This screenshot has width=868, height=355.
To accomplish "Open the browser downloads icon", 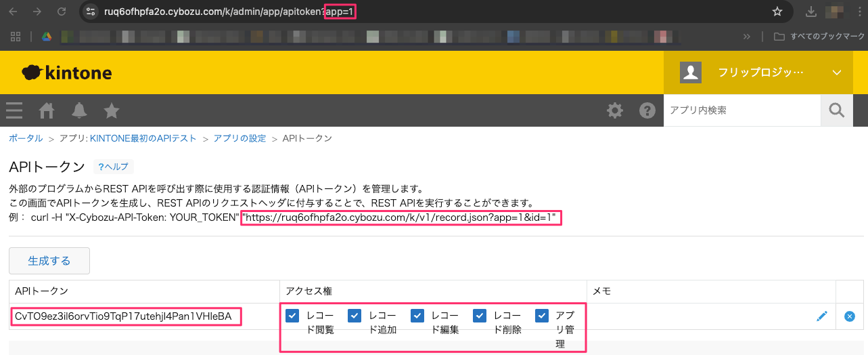I will (x=811, y=12).
